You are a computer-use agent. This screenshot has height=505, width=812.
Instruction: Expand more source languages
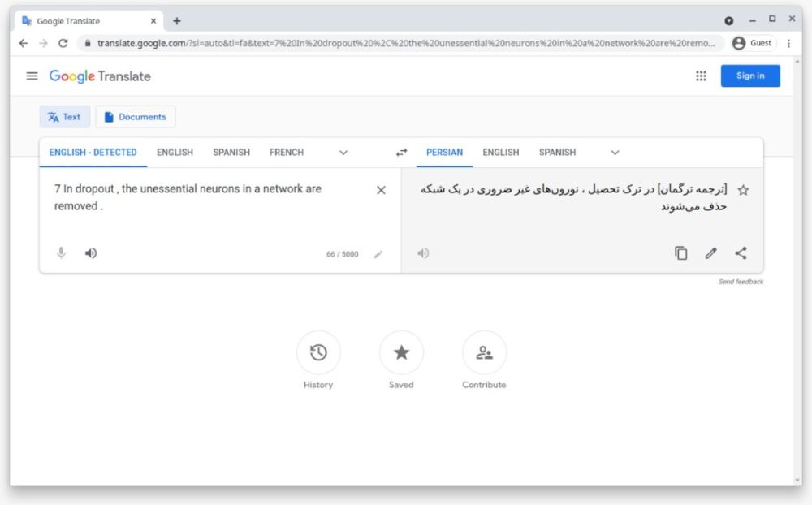point(343,153)
